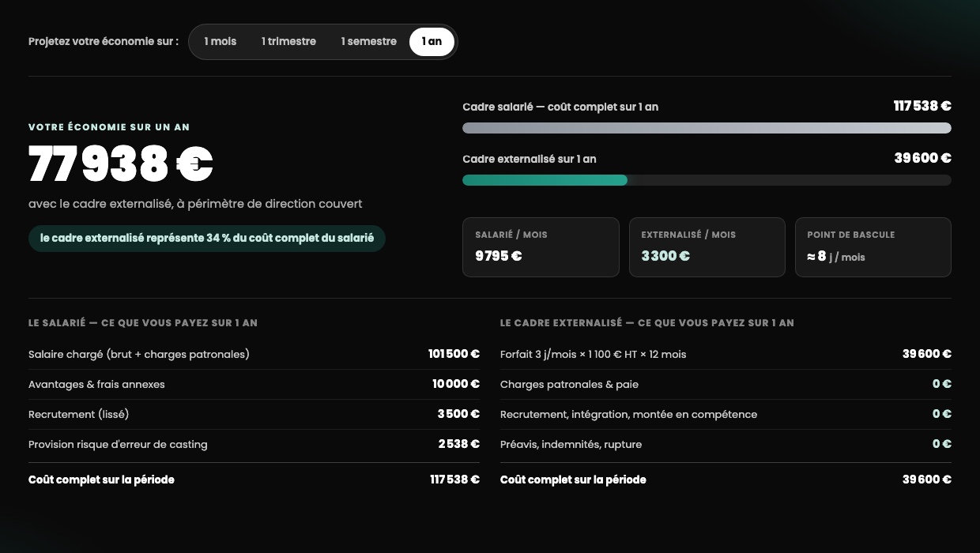Click "Charges patronales & paie" row label
The width and height of the screenshot is (980, 553).
[x=569, y=385]
